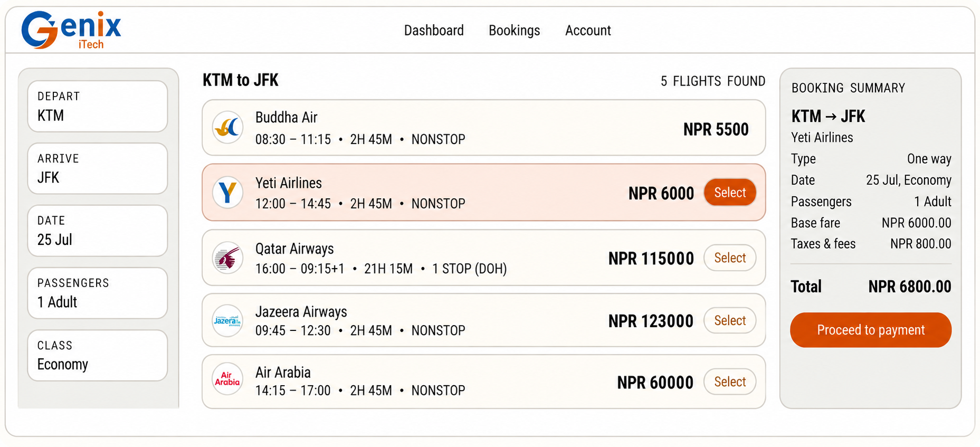
Task: Click the KTM to JFK heading
Action: tap(241, 80)
